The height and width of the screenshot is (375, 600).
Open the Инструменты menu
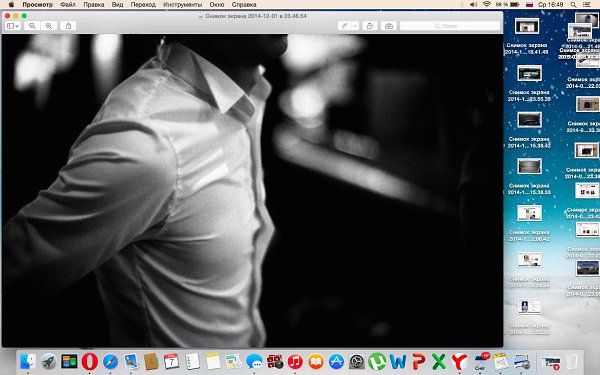182,5
